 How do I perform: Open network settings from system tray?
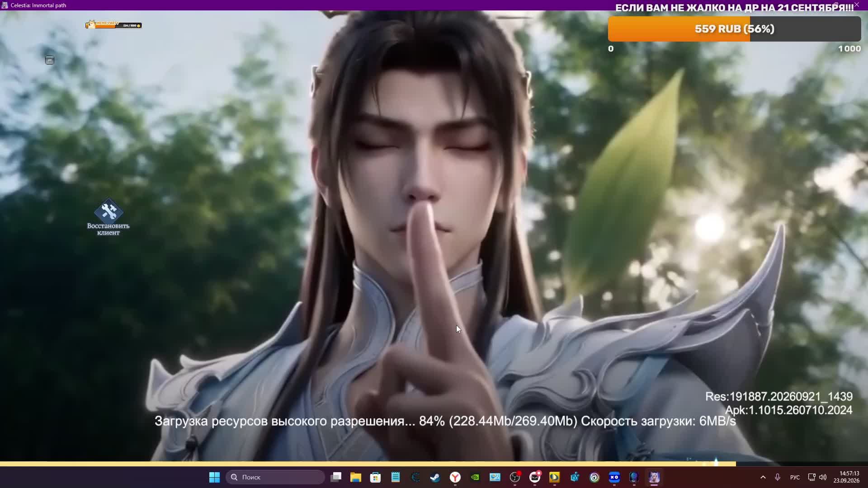pyautogui.click(x=811, y=477)
